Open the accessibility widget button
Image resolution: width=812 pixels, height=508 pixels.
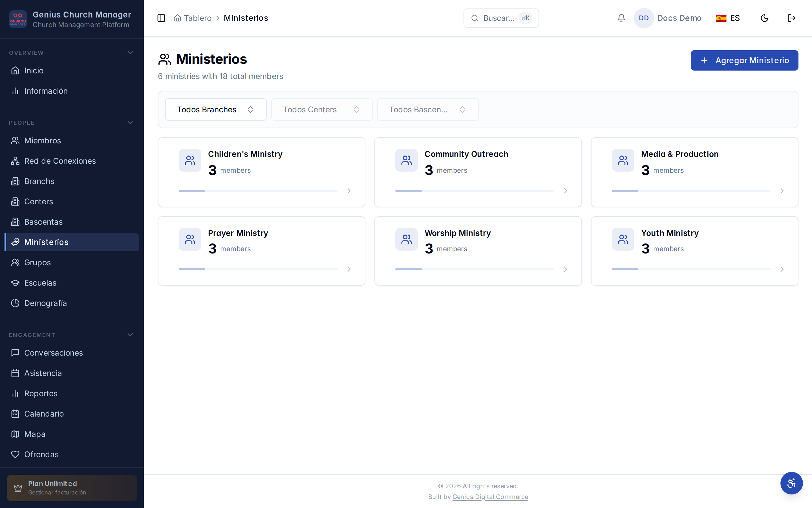tap(791, 483)
